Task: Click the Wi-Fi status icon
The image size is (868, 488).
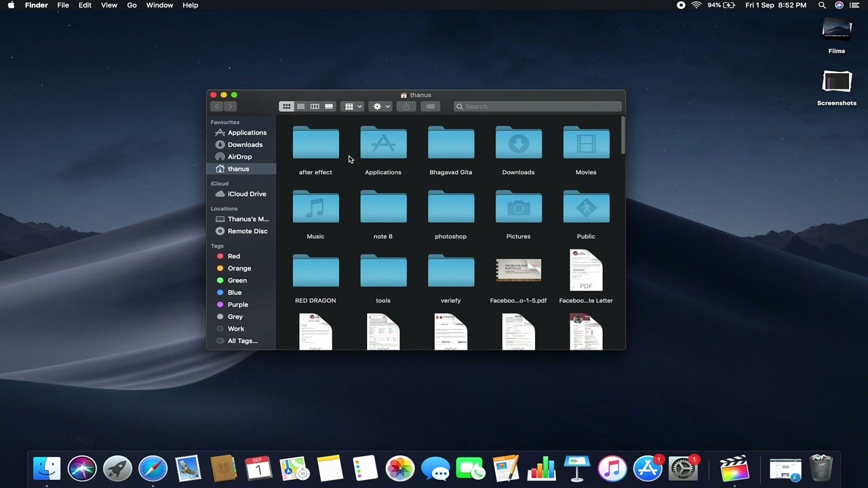Action: click(x=696, y=5)
